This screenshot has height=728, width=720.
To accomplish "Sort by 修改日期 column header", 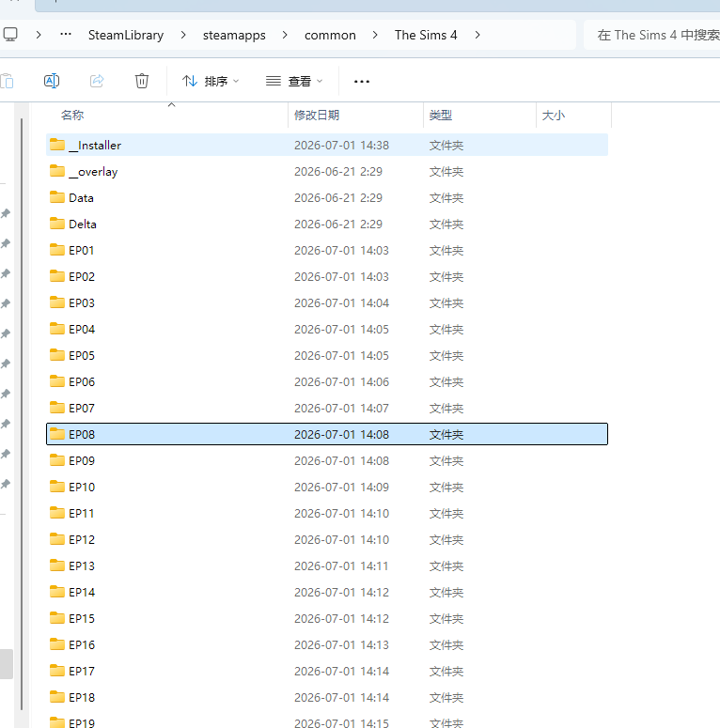I will (356, 116).
